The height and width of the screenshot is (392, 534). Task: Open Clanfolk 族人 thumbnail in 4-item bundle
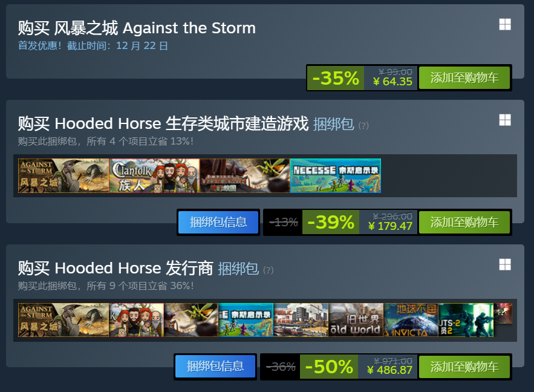[x=154, y=176]
